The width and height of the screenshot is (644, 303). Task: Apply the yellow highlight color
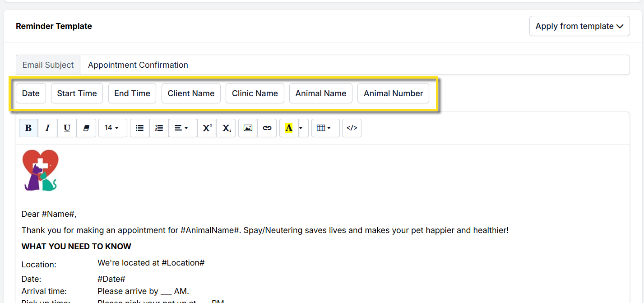(x=289, y=128)
